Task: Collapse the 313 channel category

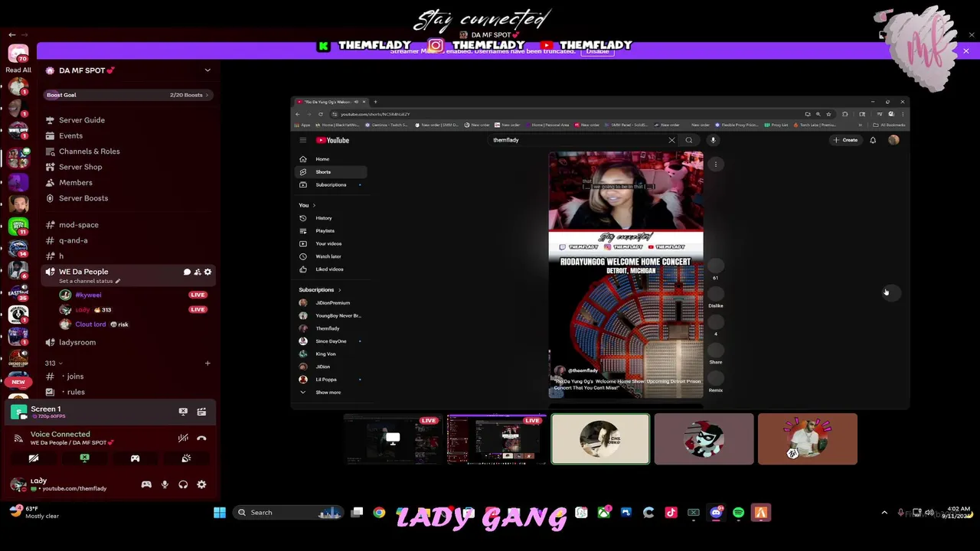Action: 54,363
